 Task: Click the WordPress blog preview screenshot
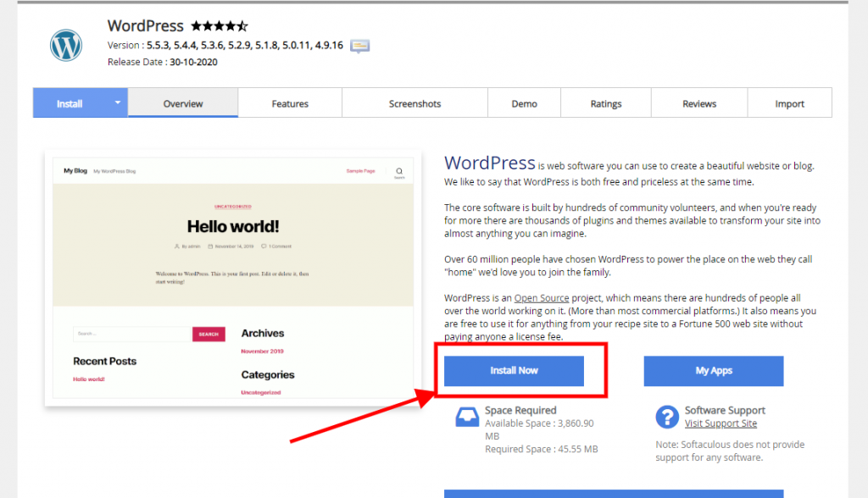point(233,278)
